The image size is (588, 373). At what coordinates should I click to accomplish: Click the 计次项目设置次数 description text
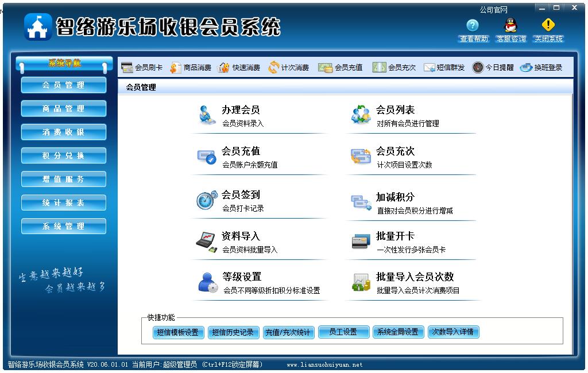click(x=405, y=165)
